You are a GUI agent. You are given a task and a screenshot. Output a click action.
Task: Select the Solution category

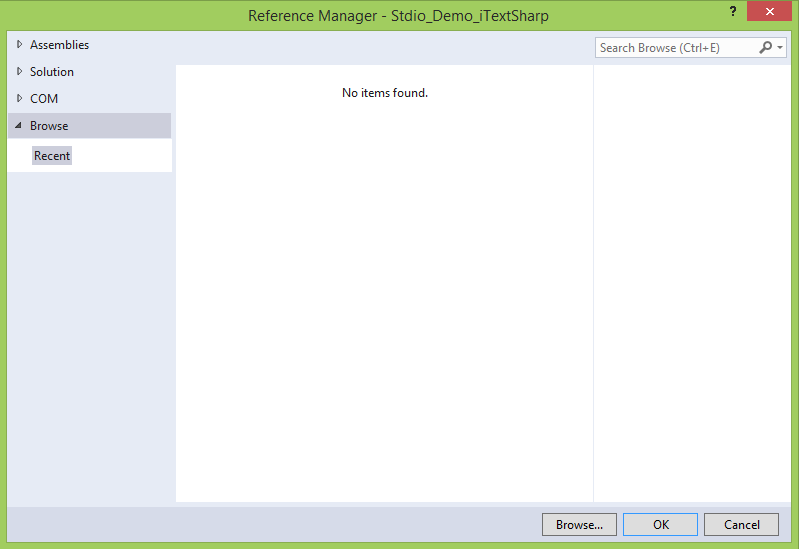pyautogui.click(x=52, y=72)
